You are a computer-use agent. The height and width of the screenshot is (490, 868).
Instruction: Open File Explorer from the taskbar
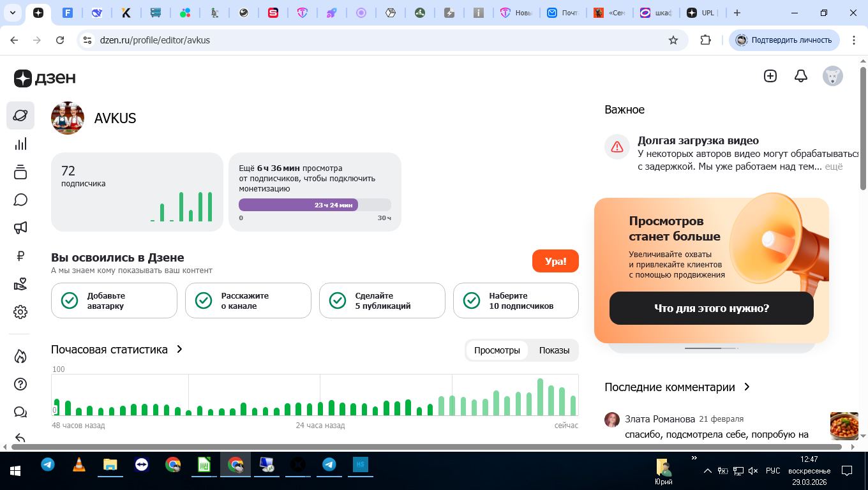click(x=110, y=465)
